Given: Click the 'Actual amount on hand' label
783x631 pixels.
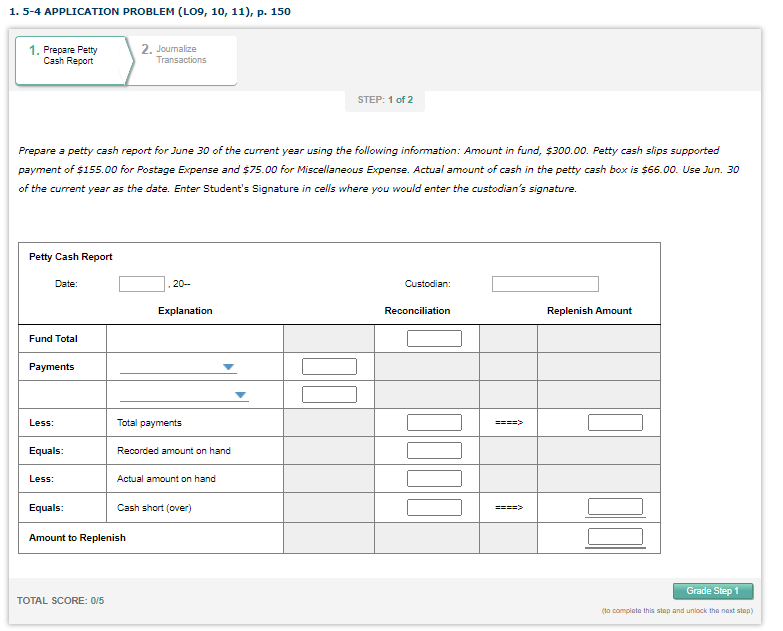Looking at the screenshot, I should click(x=166, y=479).
